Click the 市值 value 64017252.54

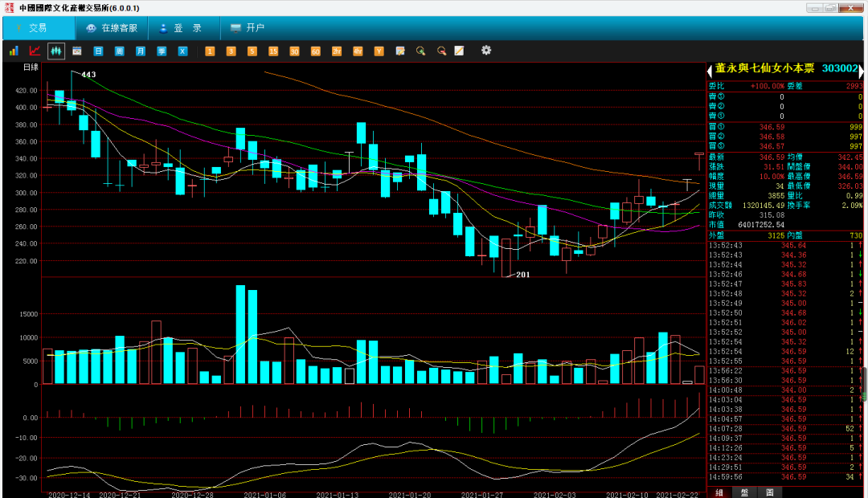tap(761, 225)
